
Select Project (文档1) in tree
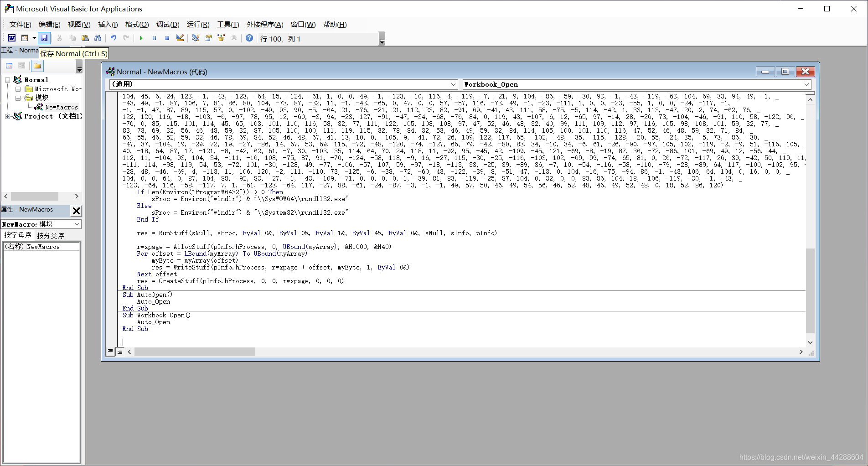coord(53,116)
